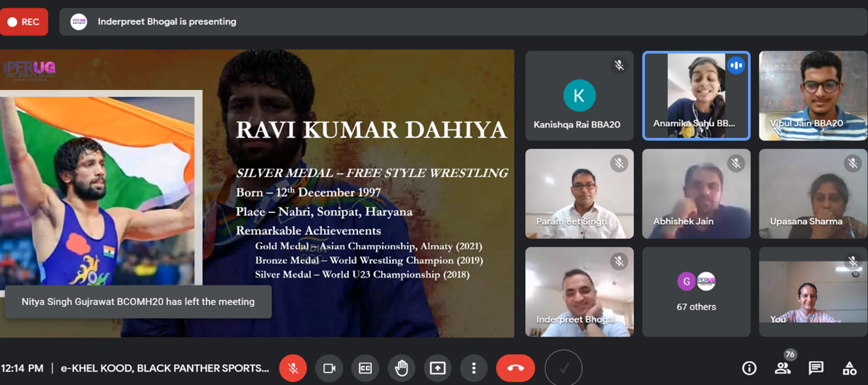Click the circled checkmark icon
Image resolution: width=868 pixels, height=385 pixels.
click(x=563, y=368)
